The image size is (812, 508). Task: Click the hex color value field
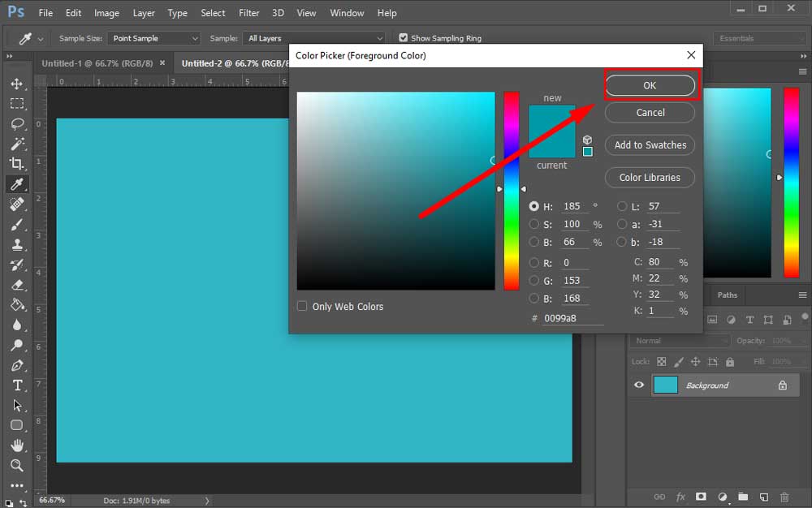click(572, 318)
